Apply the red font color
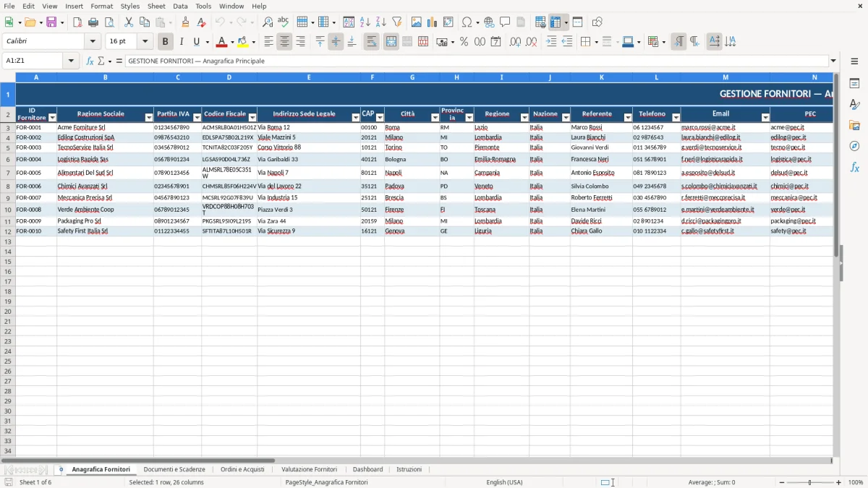868x488 pixels. click(221, 42)
